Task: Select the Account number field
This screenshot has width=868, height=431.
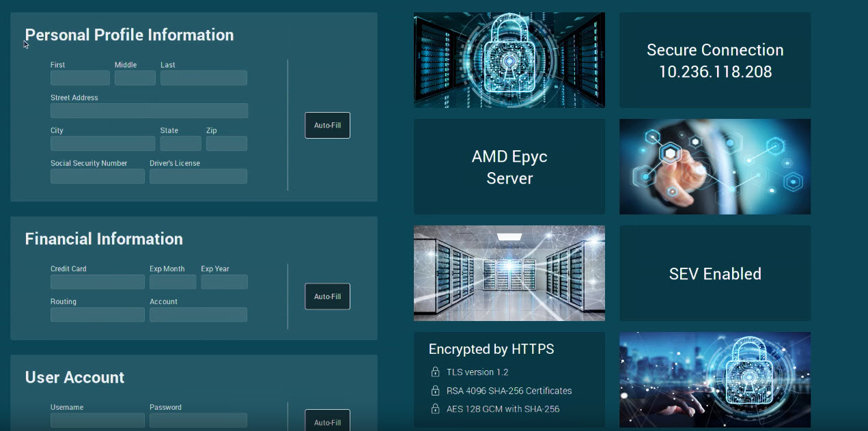Action: [198, 315]
